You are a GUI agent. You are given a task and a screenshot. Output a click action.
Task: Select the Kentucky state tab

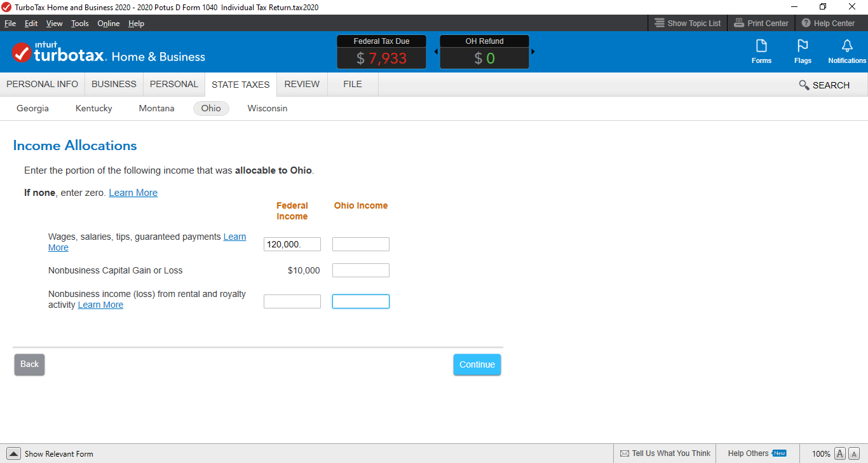94,108
